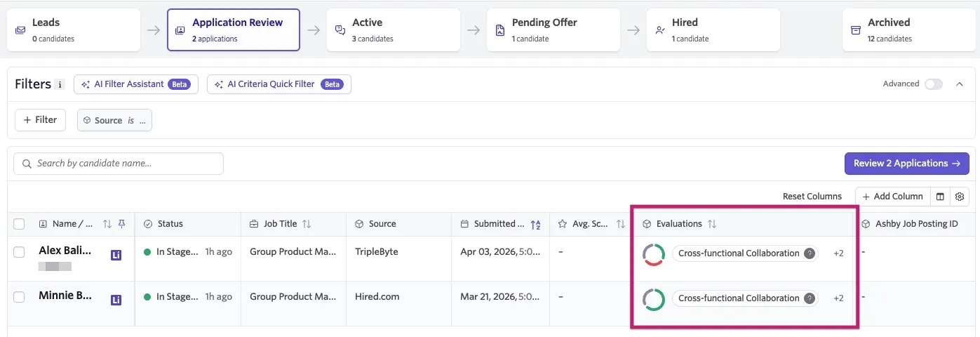
Task: Click Minnie B's LinkedIn icon
Action: 116,300
